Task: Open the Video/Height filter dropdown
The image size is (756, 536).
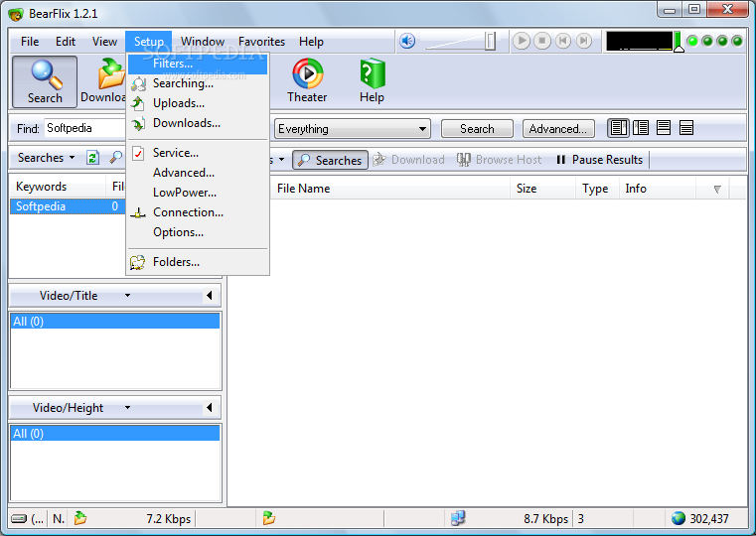Action: (x=127, y=407)
